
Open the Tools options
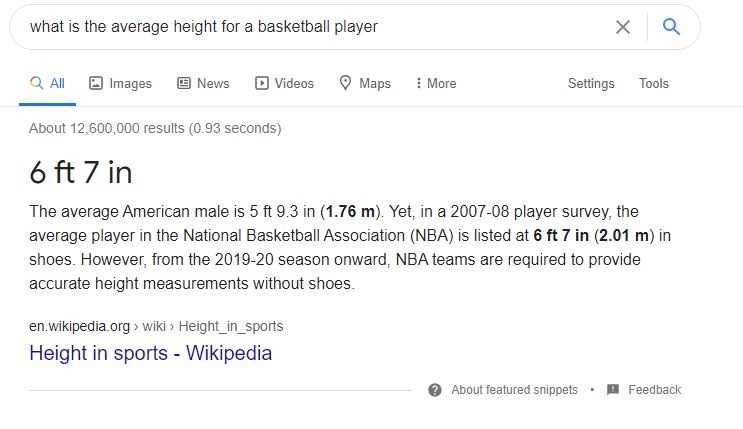tap(654, 84)
